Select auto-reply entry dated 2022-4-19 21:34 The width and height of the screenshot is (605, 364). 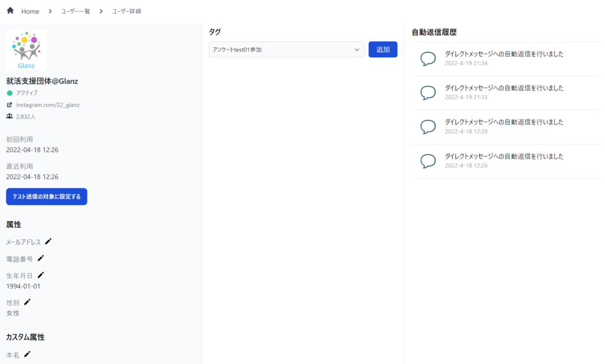pos(506,58)
